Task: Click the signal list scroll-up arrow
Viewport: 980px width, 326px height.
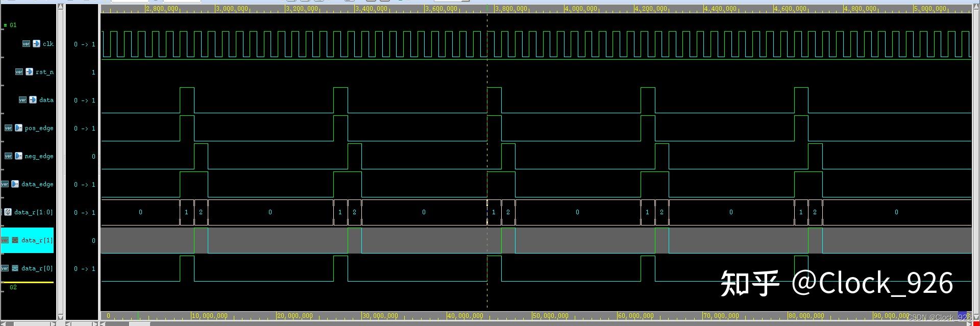Action: tap(61, 7)
